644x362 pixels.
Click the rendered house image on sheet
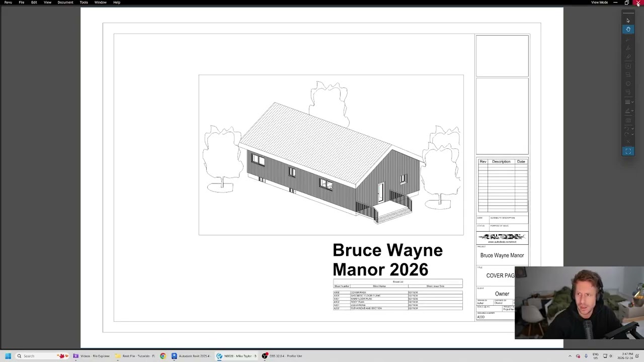331,155
